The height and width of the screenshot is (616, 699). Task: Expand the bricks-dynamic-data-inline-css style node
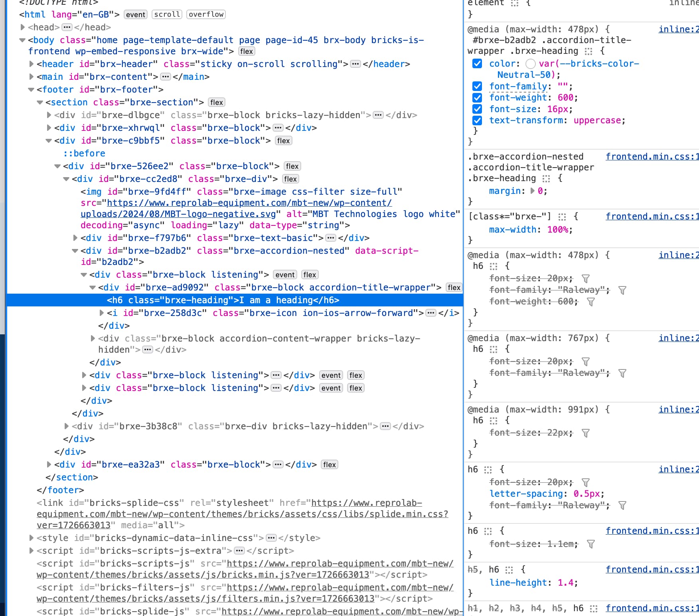coord(32,538)
